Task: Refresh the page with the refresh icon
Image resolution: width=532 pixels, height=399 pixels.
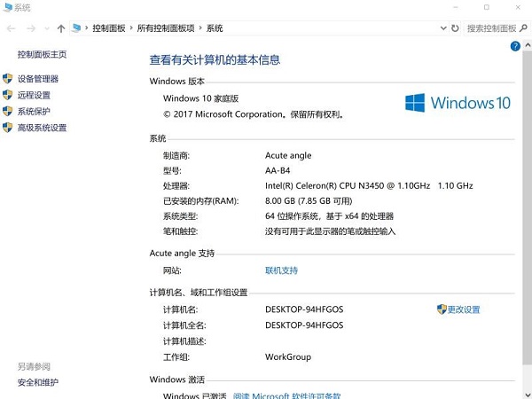Action: coord(455,28)
